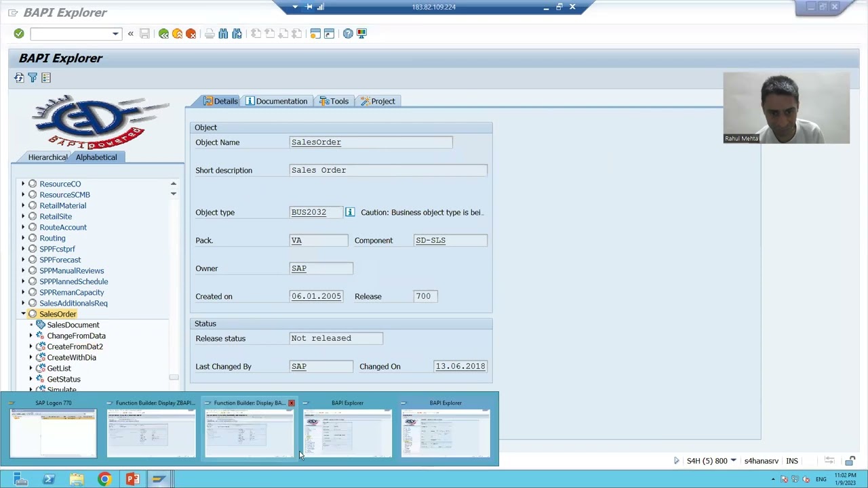The image size is (868, 488).
Task: Click the remote session pin icon
Action: tap(309, 7)
